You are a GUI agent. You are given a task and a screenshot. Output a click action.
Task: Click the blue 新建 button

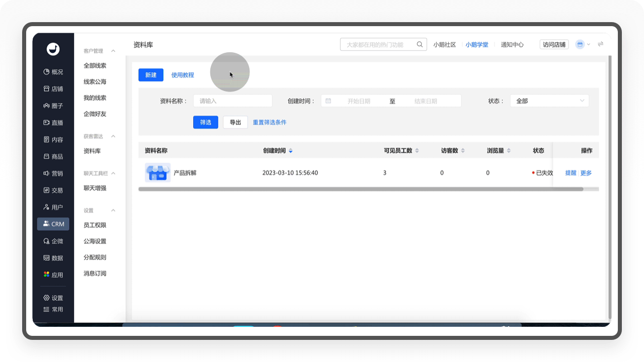tap(151, 75)
